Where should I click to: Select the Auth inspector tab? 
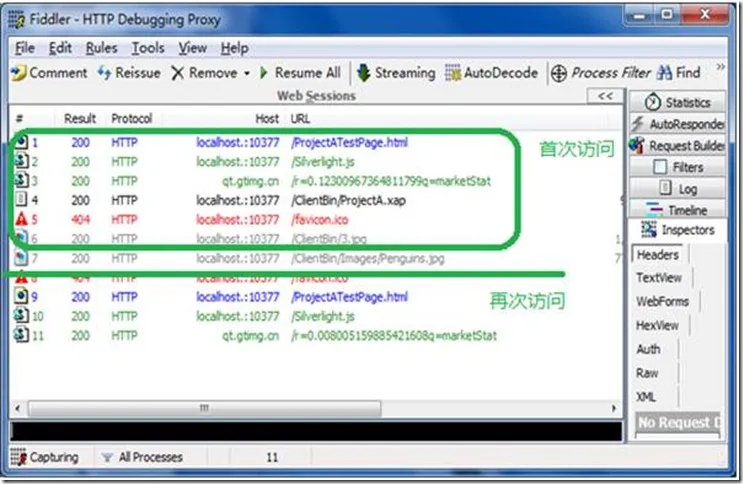coord(648,349)
